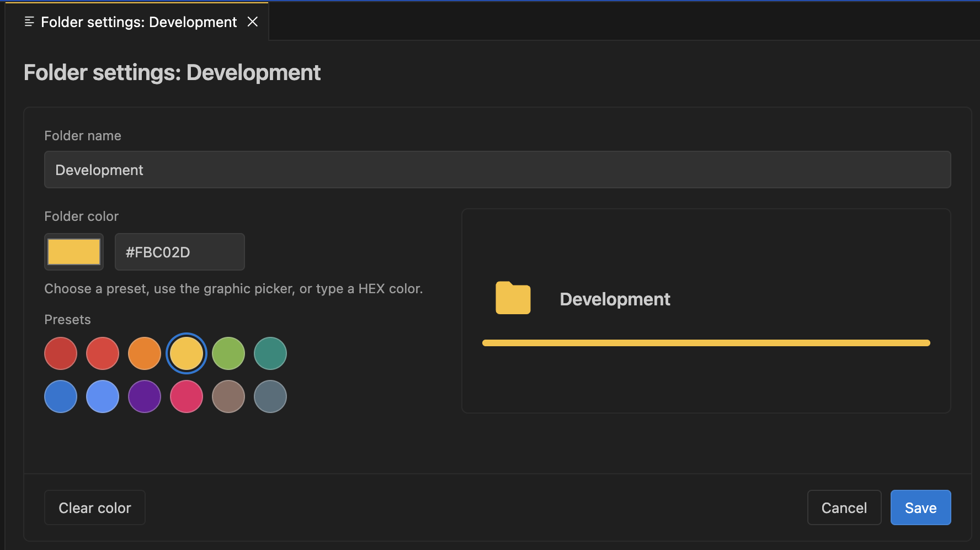
Task: Click the Cancel button
Action: pyautogui.click(x=844, y=507)
